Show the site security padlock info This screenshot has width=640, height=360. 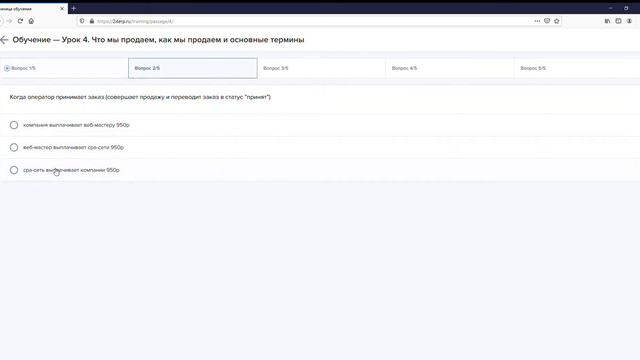(x=92, y=21)
